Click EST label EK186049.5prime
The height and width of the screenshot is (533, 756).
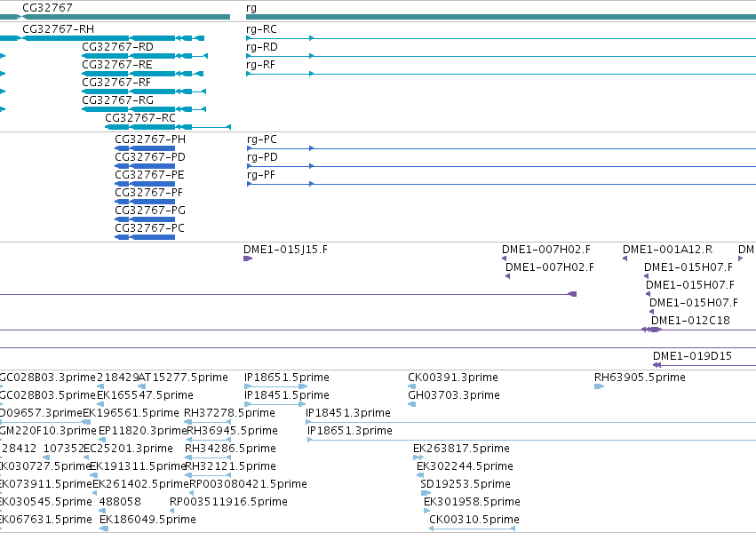coord(147,520)
